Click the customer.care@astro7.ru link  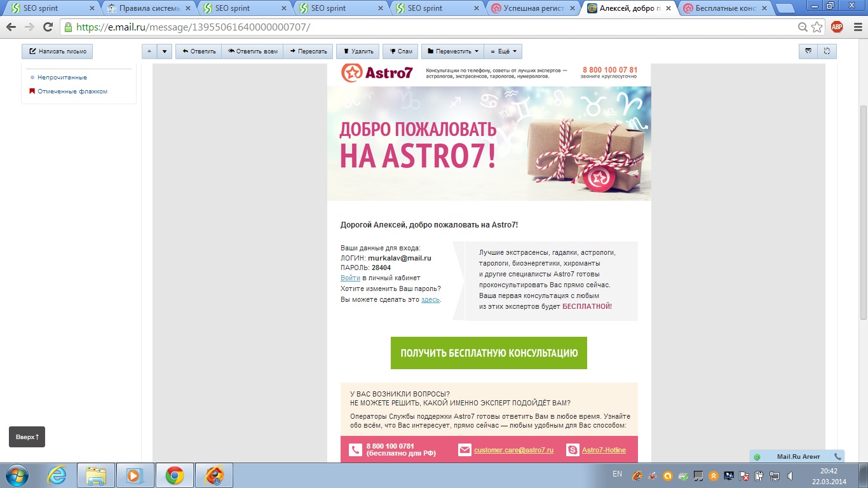513,450
